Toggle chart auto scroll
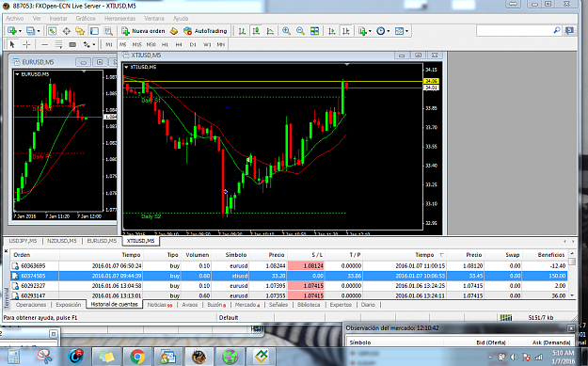Viewport: 588px width, 366px height. 331,31
